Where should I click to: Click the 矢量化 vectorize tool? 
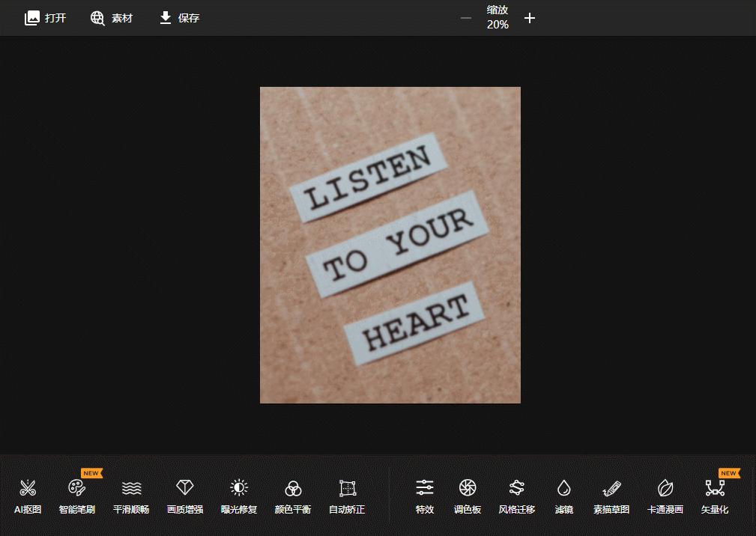coord(715,495)
